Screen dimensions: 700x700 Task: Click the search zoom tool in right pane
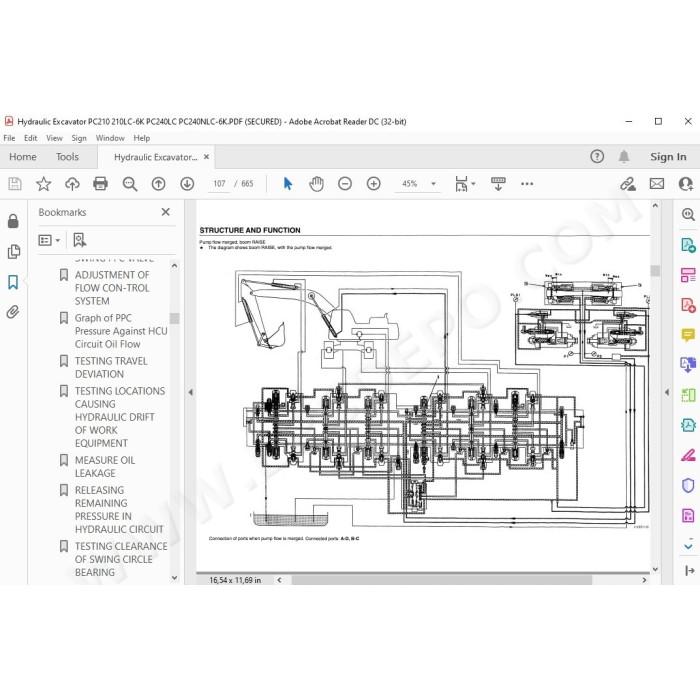click(x=688, y=215)
